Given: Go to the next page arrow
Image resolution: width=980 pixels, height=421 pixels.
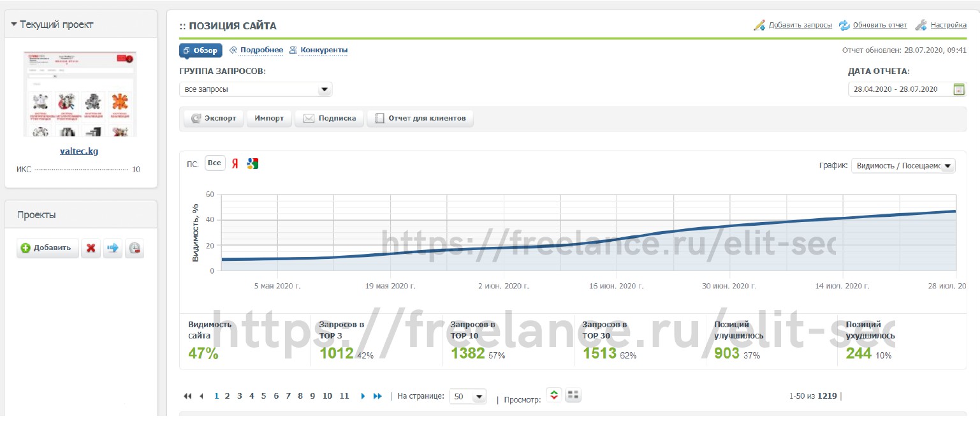Looking at the screenshot, I should click(363, 396).
